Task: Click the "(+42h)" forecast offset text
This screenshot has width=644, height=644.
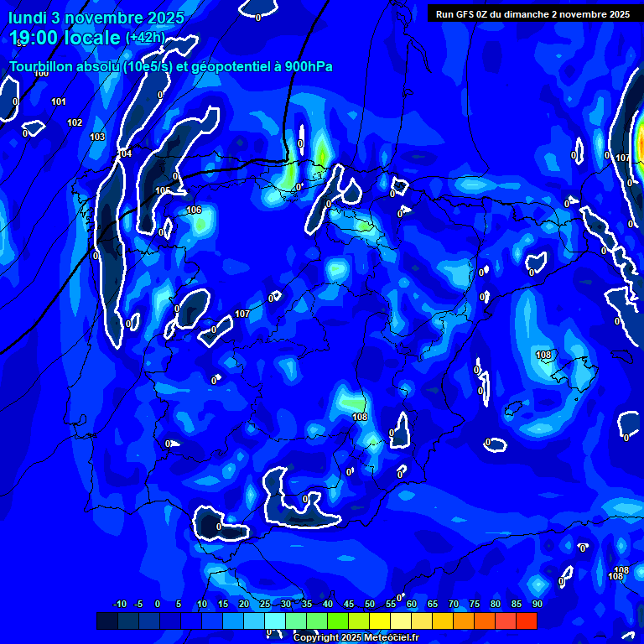Action: tap(145, 38)
